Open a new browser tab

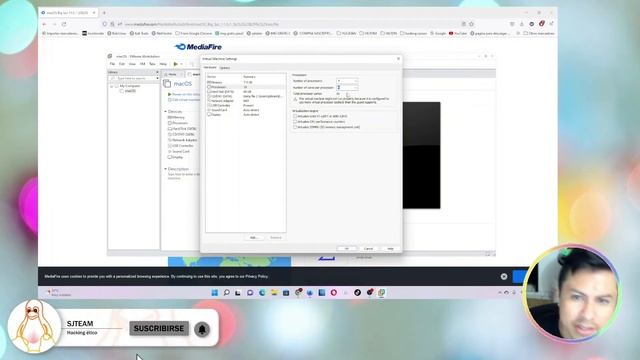click(x=104, y=13)
